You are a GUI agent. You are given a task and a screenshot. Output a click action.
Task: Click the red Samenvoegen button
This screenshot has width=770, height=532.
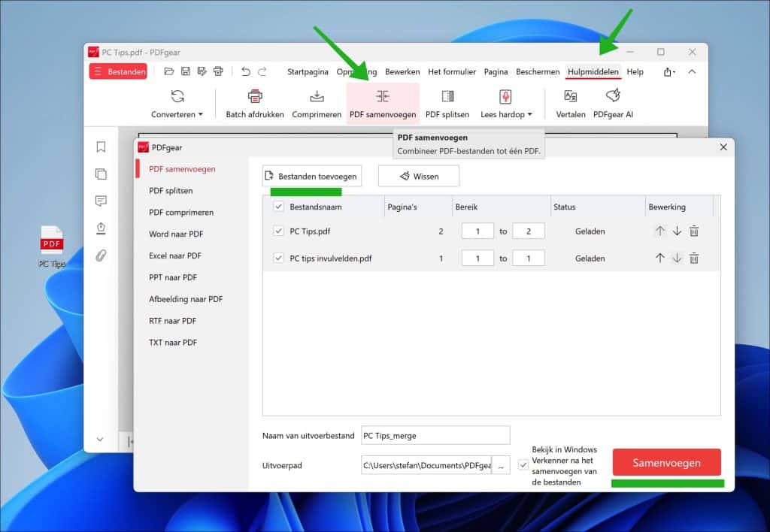(x=666, y=462)
